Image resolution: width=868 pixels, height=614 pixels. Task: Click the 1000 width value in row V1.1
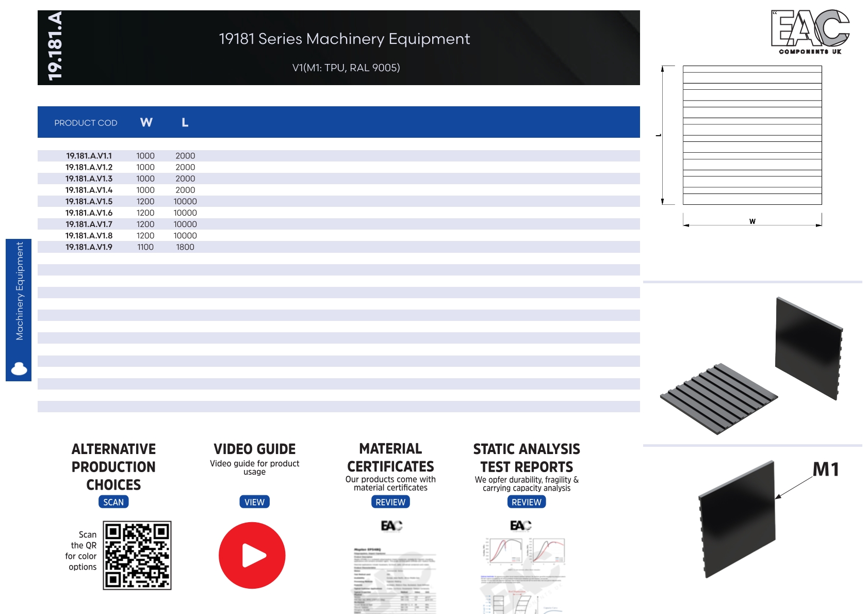click(x=145, y=156)
